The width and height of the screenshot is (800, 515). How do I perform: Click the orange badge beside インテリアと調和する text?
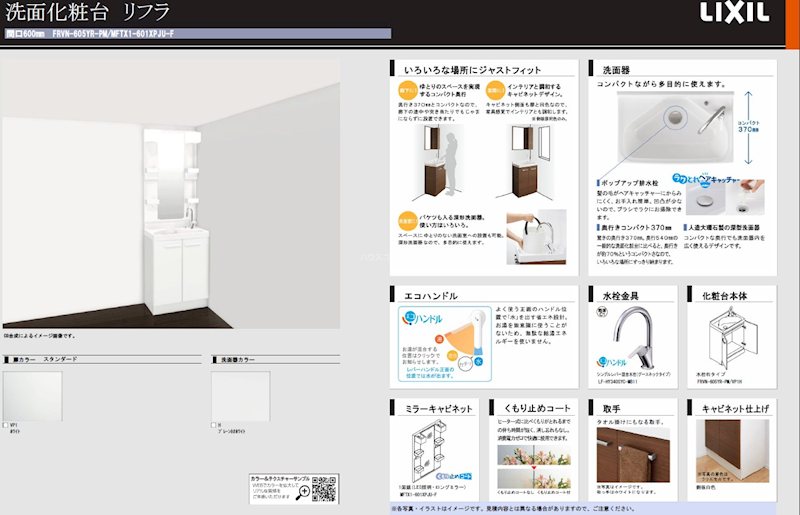[x=492, y=89]
